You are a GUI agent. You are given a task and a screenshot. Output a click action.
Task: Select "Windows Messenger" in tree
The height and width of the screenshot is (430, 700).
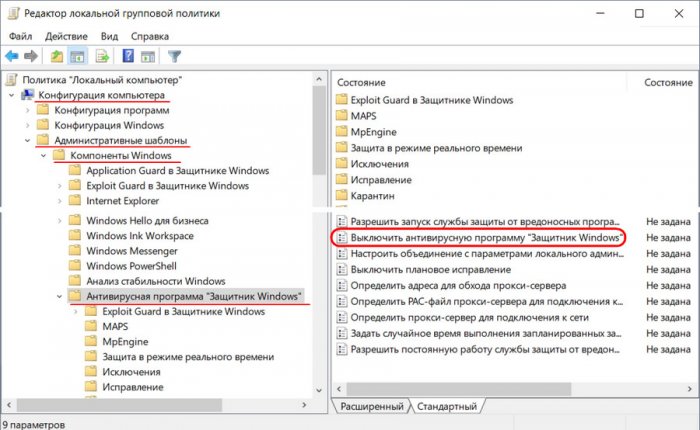click(x=132, y=251)
